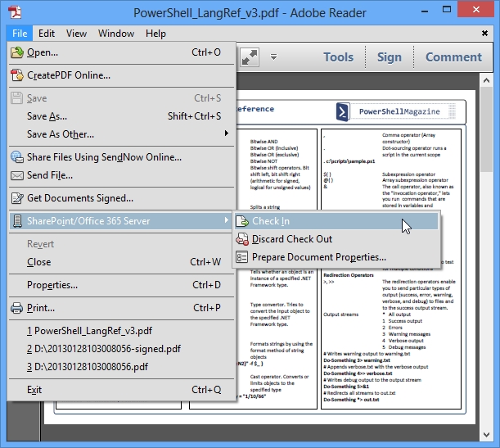This screenshot has height=448, width=500.
Task: Click the Open folder icon in File menu
Action: (x=17, y=52)
